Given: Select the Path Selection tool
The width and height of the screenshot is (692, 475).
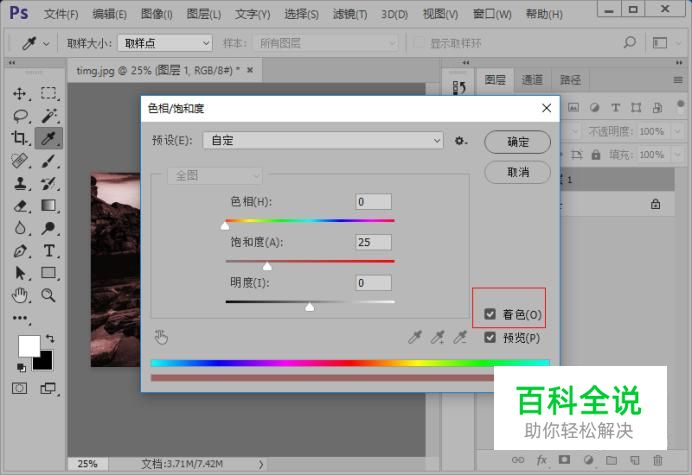Looking at the screenshot, I should click(19, 273).
